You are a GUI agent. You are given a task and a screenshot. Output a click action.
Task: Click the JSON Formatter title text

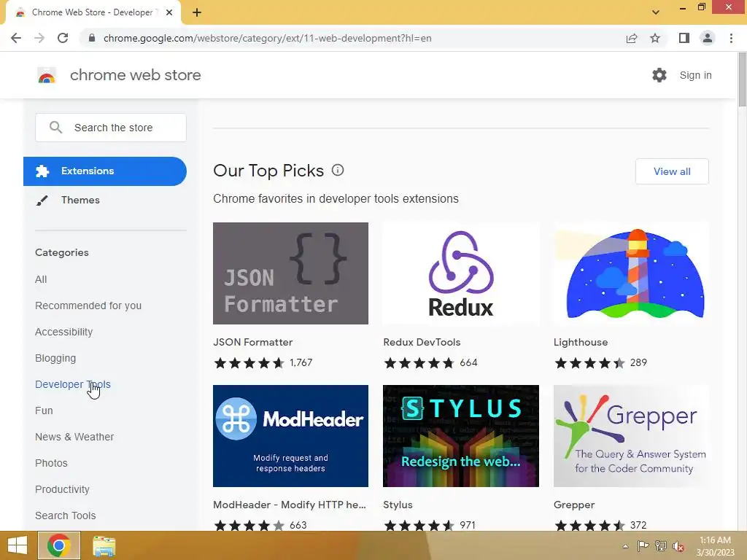[x=252, y=342]
